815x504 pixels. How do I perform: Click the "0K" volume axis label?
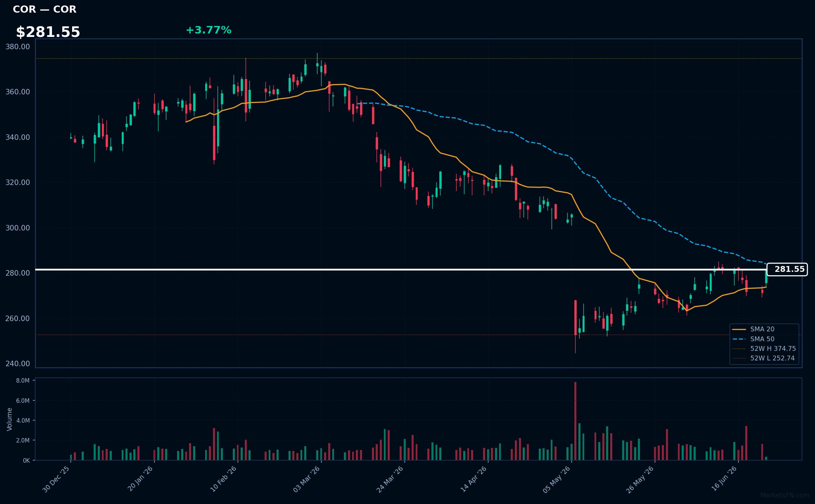[26, 461]
